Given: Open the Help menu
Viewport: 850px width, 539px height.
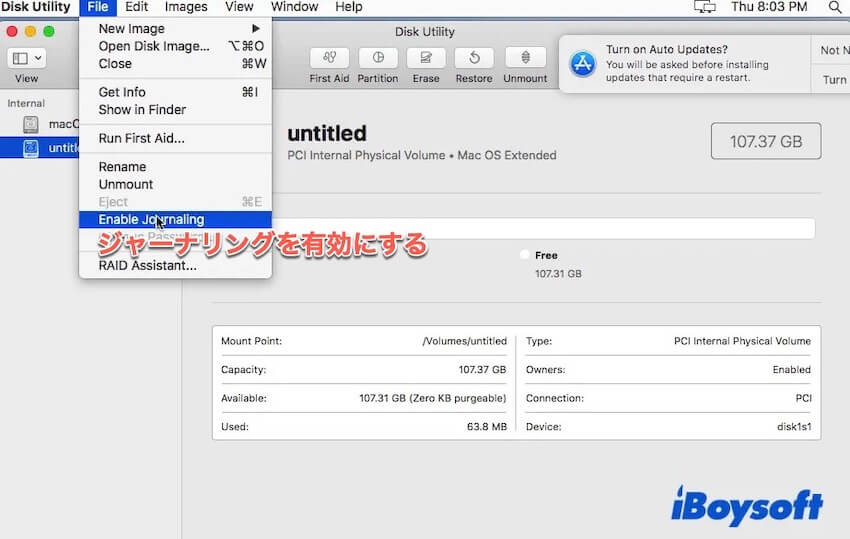Looking at the screenshot, I should tap(349, 7).
